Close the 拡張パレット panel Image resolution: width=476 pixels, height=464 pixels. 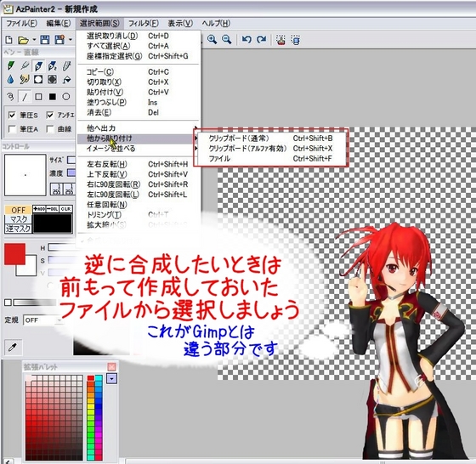coord(111,366)
